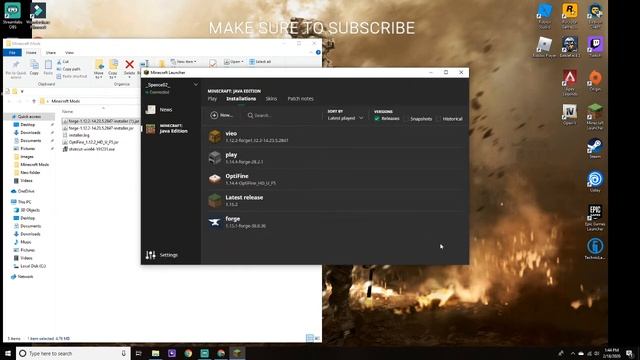
Task: Click the Paste icon in the File Explorer ribbon
Action: click(x=48, y=67)
